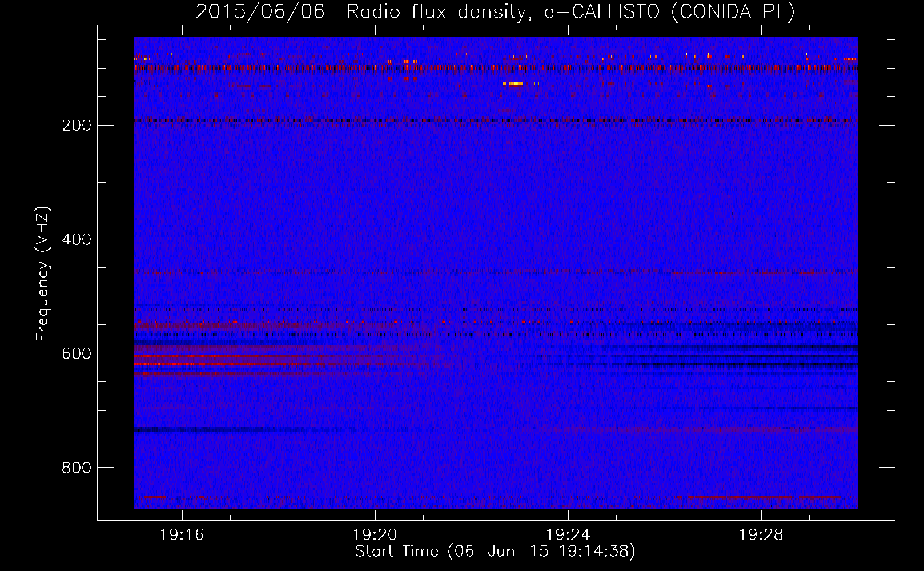Click the 19:20 time axis label

(x=375, y=535)
